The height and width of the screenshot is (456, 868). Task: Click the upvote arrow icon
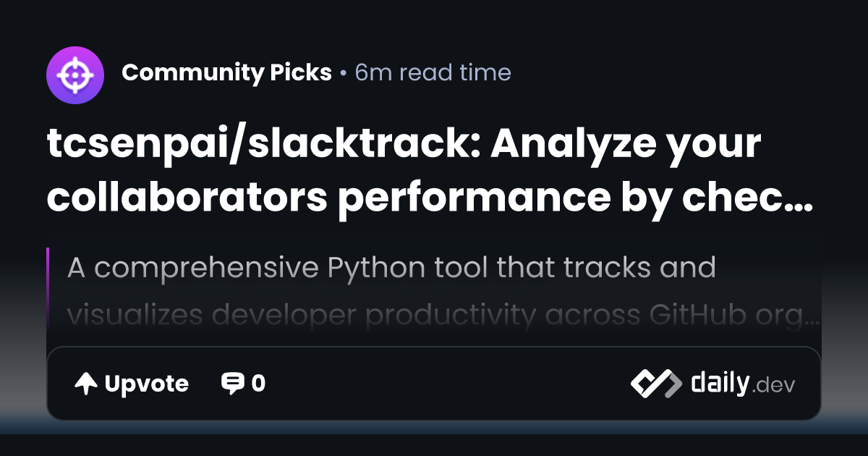(86, 384)
